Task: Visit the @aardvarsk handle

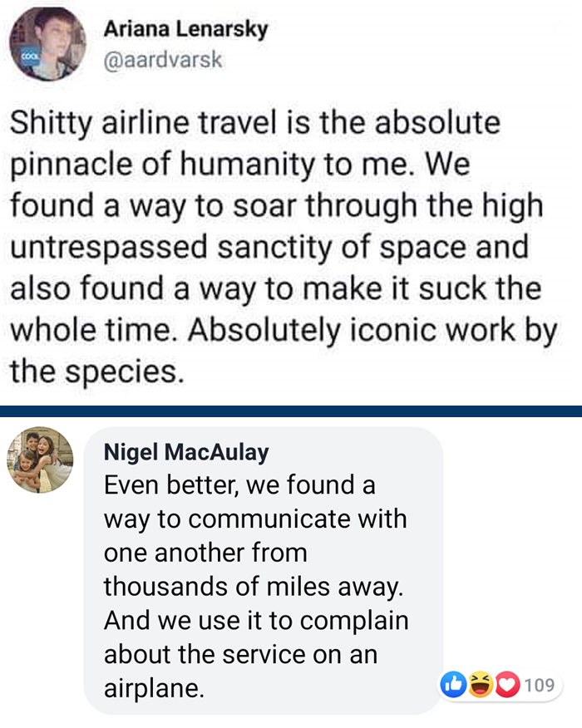Action: 163,60
